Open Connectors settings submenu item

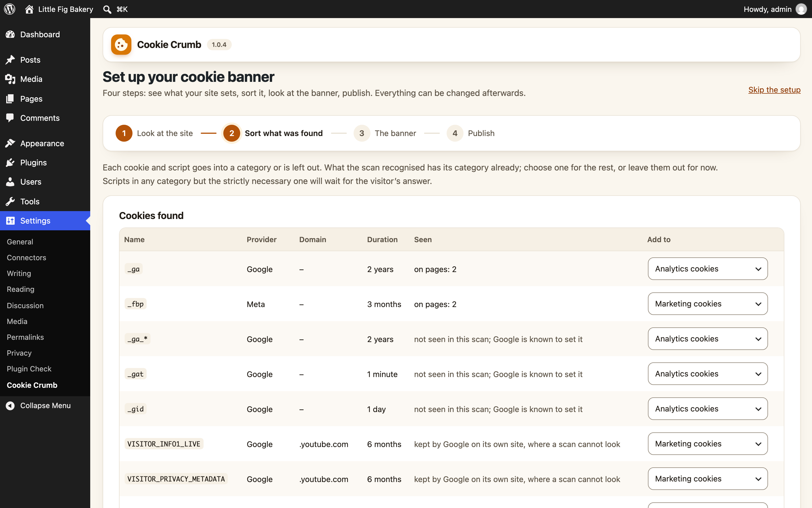(x=27, y=258)
